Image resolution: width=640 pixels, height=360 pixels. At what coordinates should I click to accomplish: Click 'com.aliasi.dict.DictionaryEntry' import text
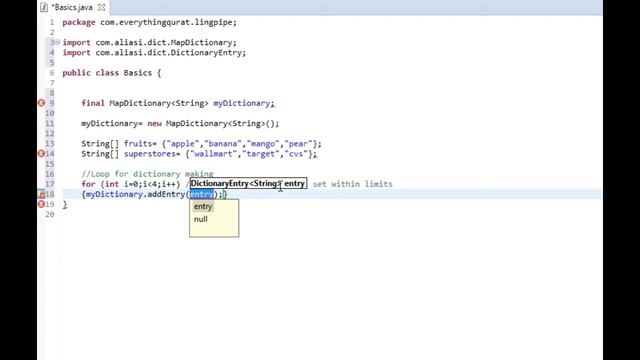168,53
